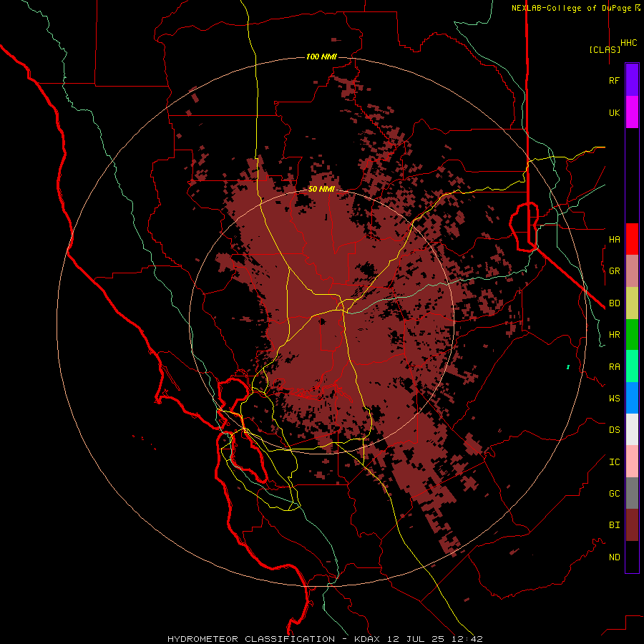Click the 'RA' legend label

pyautogui.click(x=614, y=367)
